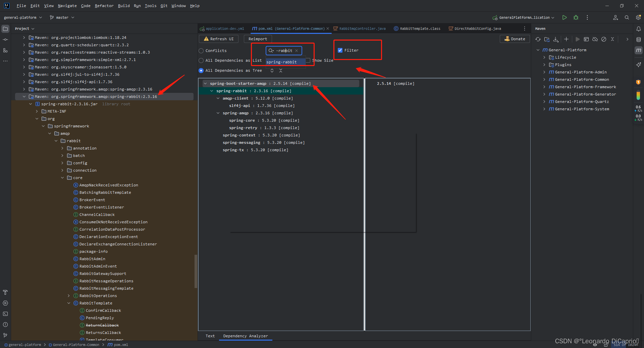This screenshot has width=644, height=348.
Task: Collapse all in Maven toolbar
Action: (x=612, y=39)
